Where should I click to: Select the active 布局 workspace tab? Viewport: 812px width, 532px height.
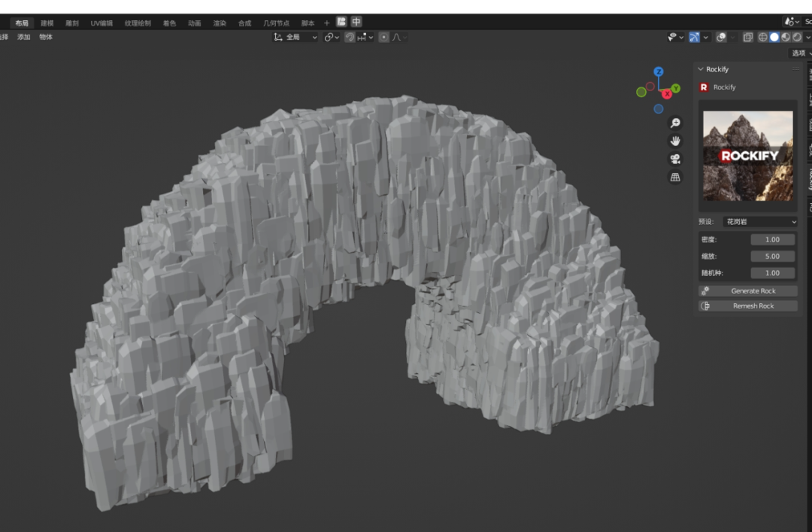tap(22, 23)
